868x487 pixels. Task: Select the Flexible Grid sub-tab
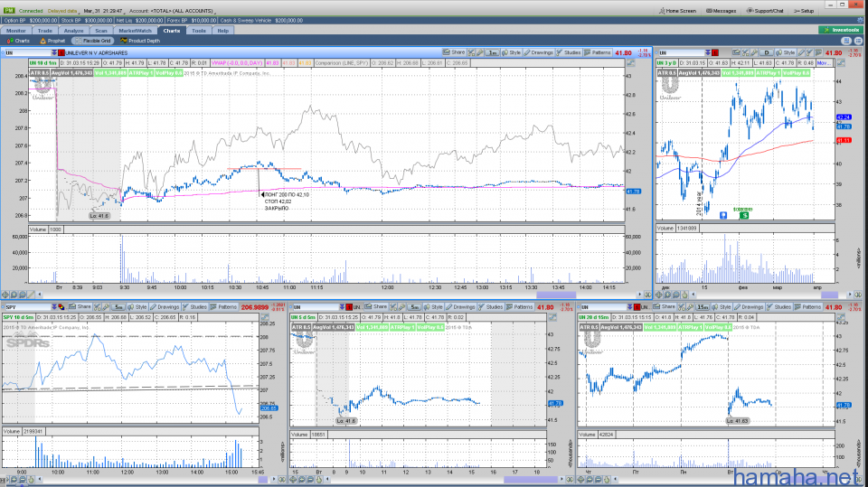(93, 41)
